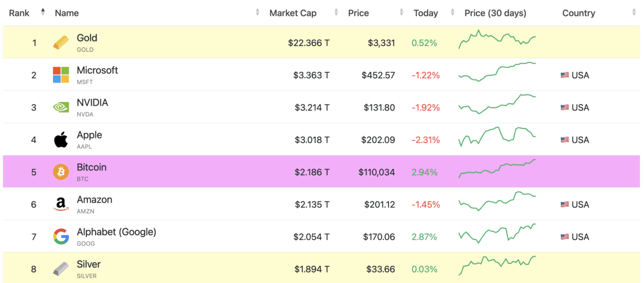Click Bitcoin's 2.94% daily change
The image size is (644, 283).
click(425, 172)
